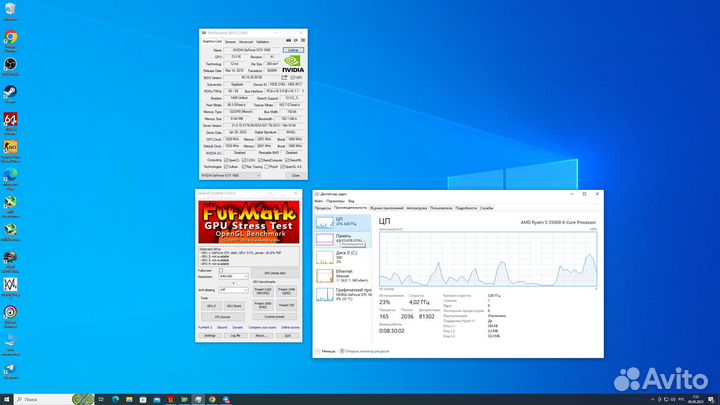
Task: Open Edge from the taskbar
Action: click(115, 399)
